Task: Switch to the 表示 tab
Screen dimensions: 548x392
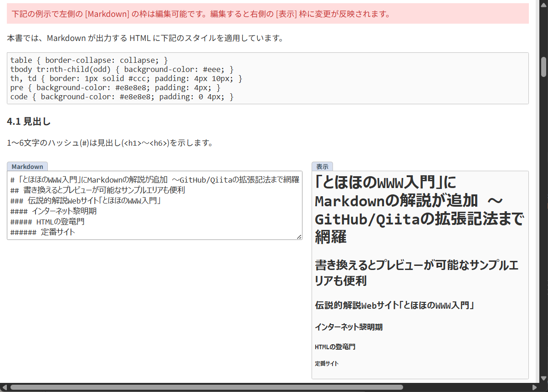Action: coord(322,166)
